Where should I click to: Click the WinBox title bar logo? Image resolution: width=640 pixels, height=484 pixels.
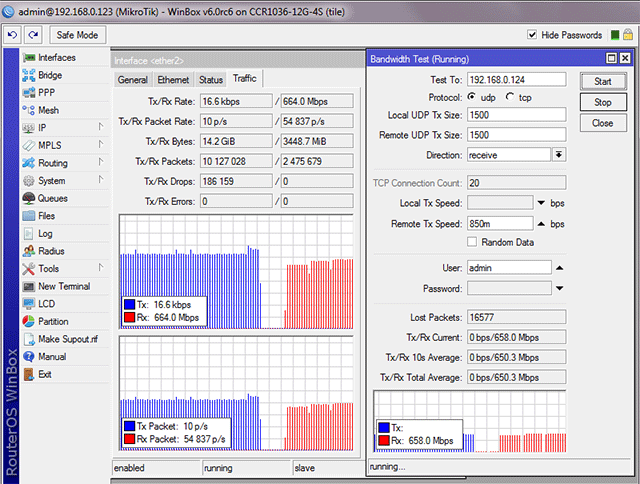click(x=8, y=11)
